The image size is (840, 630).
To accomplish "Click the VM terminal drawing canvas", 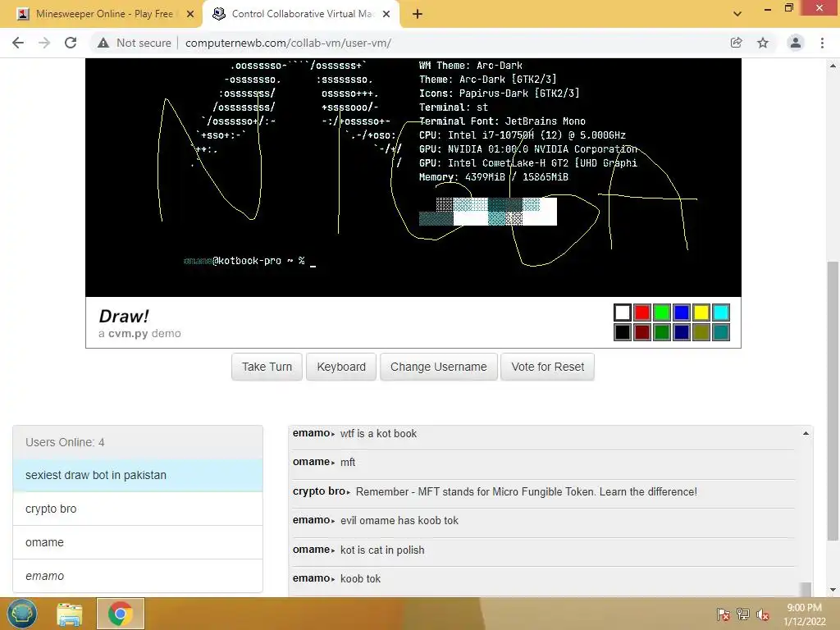I will (x=413, y=177).
